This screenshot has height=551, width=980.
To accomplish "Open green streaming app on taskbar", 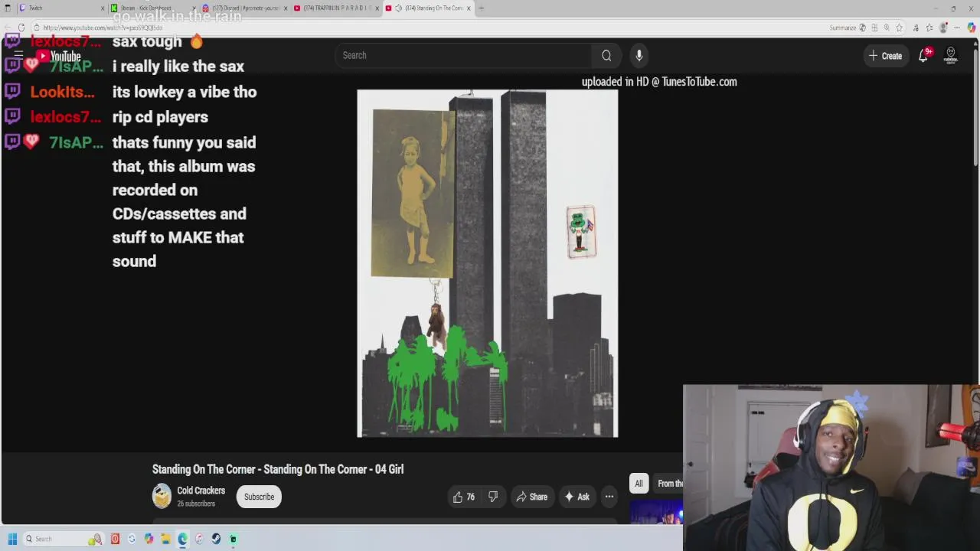I will pos(233,539).
